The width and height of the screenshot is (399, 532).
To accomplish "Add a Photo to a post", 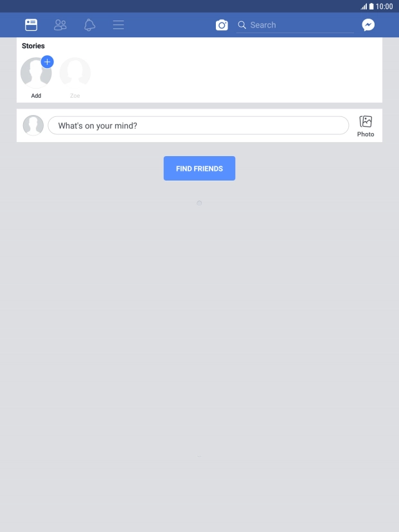I will 366,126.
